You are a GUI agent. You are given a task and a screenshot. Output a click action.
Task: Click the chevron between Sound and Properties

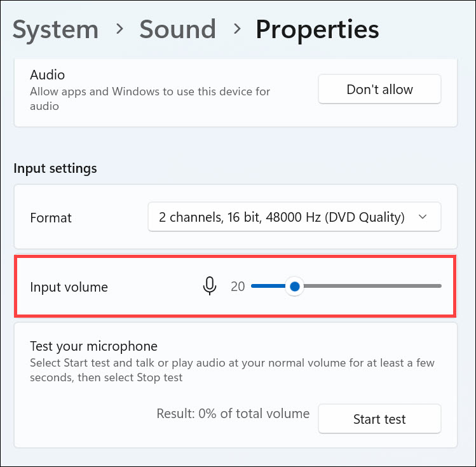[236, 29]
